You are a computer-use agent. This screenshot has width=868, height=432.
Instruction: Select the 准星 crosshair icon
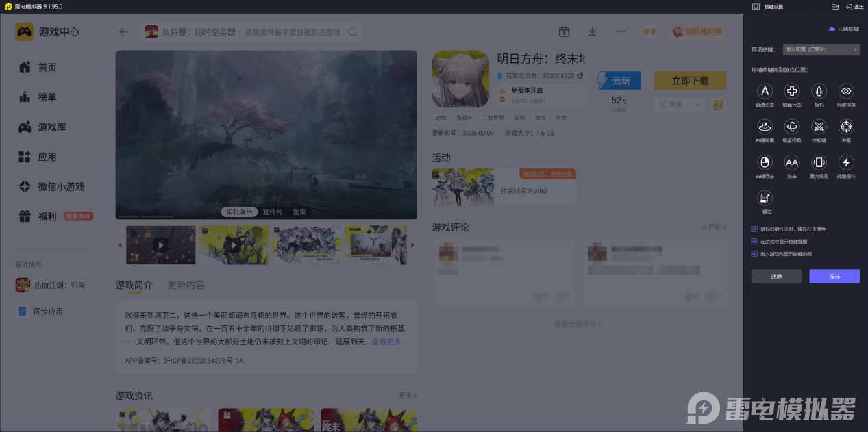pos(847,127)
